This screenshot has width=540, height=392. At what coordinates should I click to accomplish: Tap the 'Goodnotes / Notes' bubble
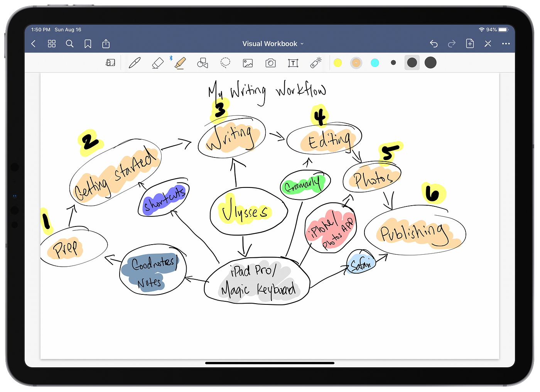point(153,270)
